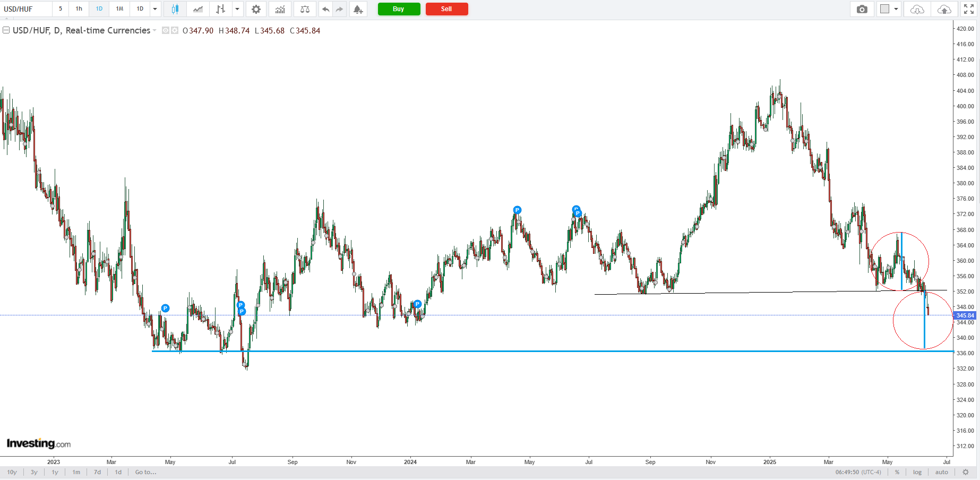This screenshot has height=480, width=980.
Task: Toggle percentage scale with the % button
Action: [897, 472]
